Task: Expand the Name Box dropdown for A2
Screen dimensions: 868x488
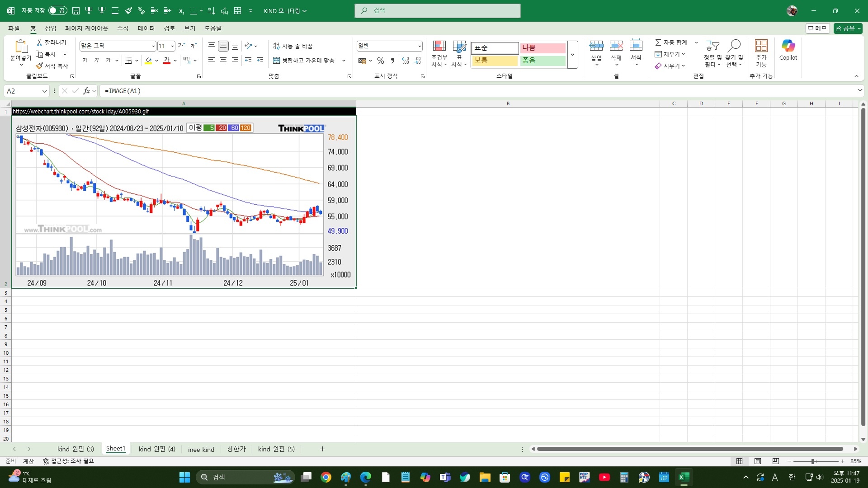Action: point(45,91)
